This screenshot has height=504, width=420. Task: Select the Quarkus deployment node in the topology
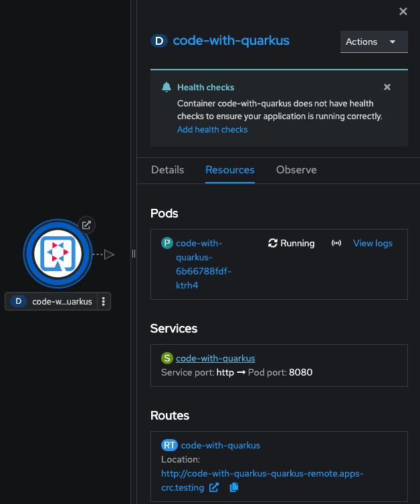pos(58,254)
